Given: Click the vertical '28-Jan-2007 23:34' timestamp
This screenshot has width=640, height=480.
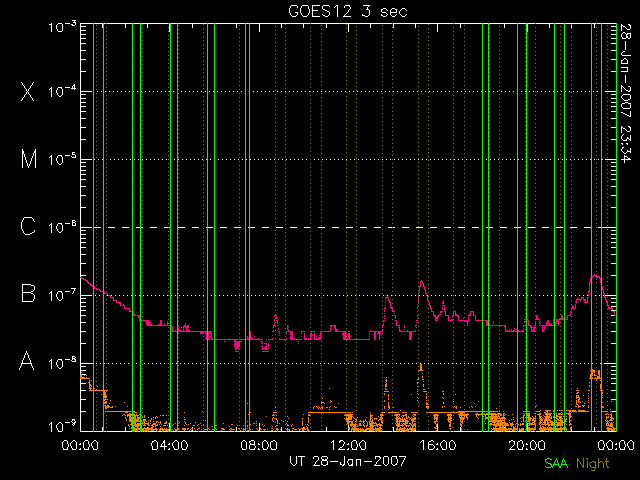Looking at the screenshot, I should pyautogui.click(x=626, y=93).
